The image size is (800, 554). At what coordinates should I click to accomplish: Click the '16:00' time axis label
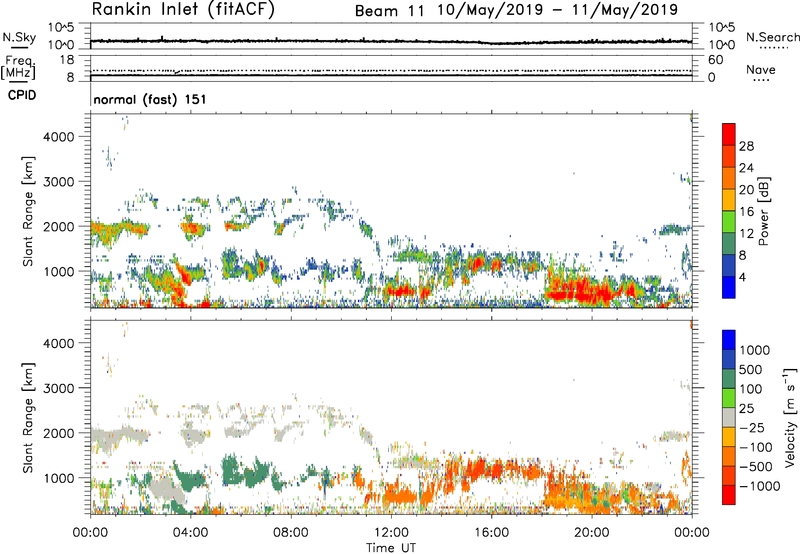[x=491, y=533]
